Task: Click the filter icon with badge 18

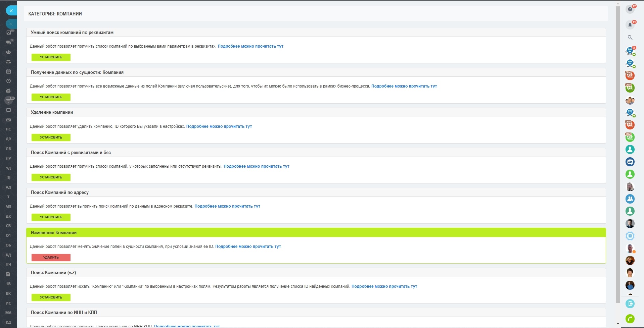Action: (9, 100)
